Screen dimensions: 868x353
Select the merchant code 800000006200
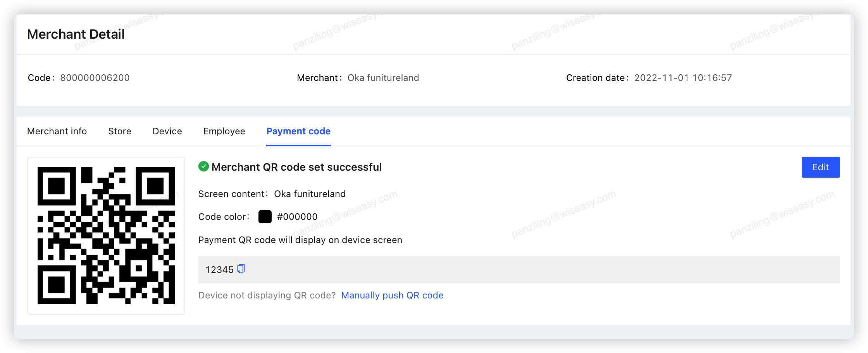(x=95, y=78)
